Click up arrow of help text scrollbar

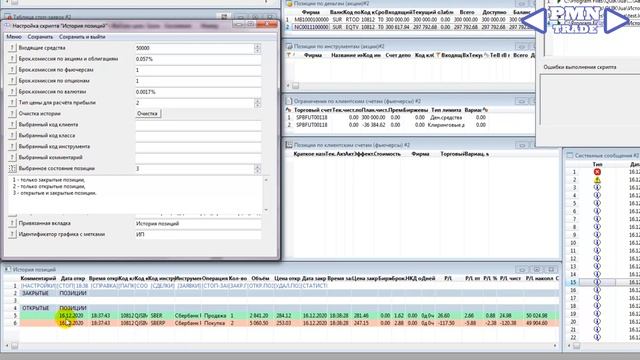coord(266,180)
